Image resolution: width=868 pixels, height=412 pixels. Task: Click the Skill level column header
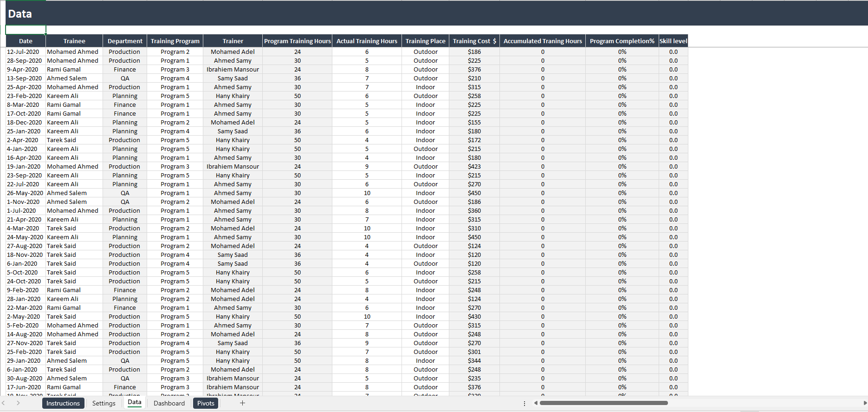coord(674,41)
